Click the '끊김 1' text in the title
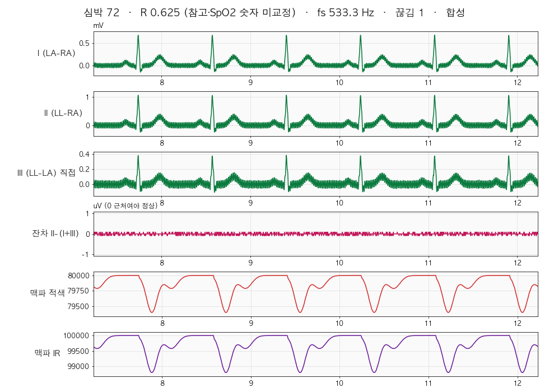Viewport: 549px width, 392px height. [410, 12]
